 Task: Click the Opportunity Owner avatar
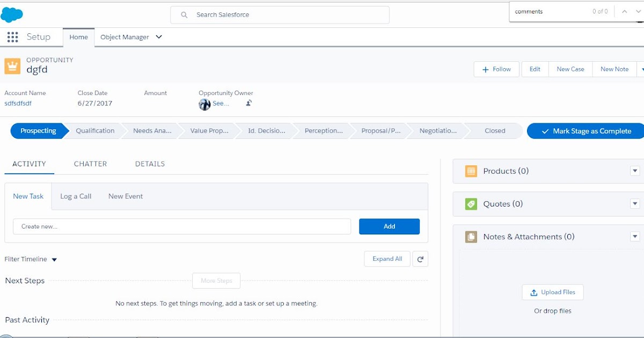pos(204,104)
